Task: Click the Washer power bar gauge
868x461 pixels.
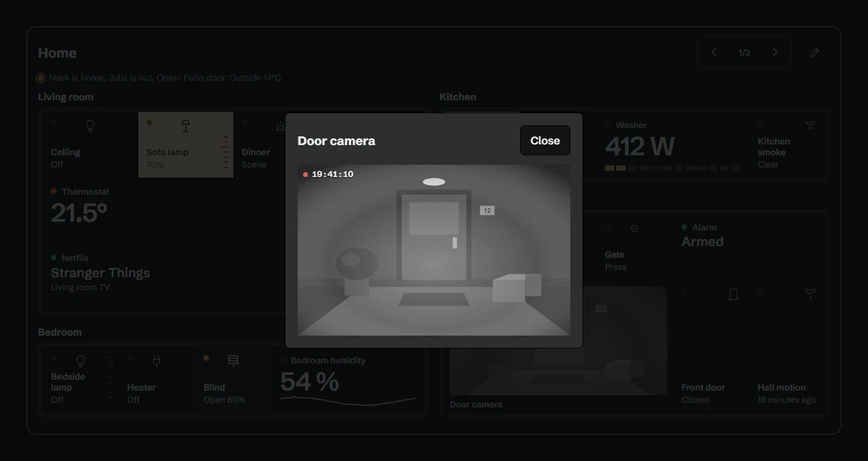Action: tap(673, 168)
